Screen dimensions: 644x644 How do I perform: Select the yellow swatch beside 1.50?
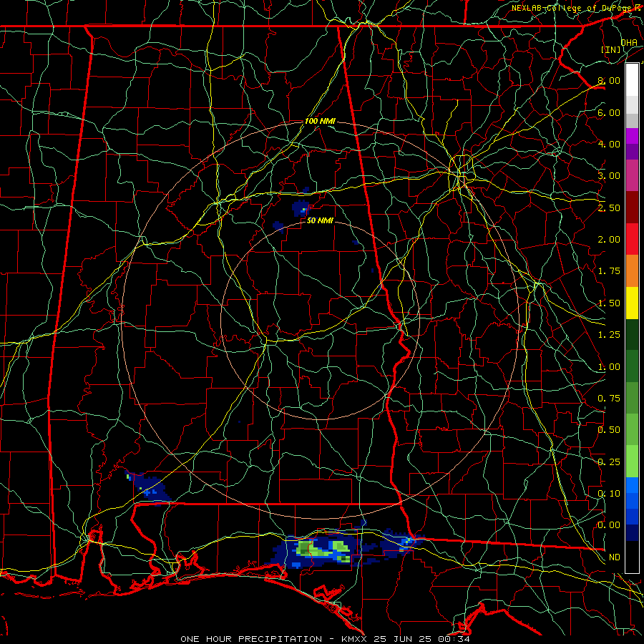tap(632, 303)
